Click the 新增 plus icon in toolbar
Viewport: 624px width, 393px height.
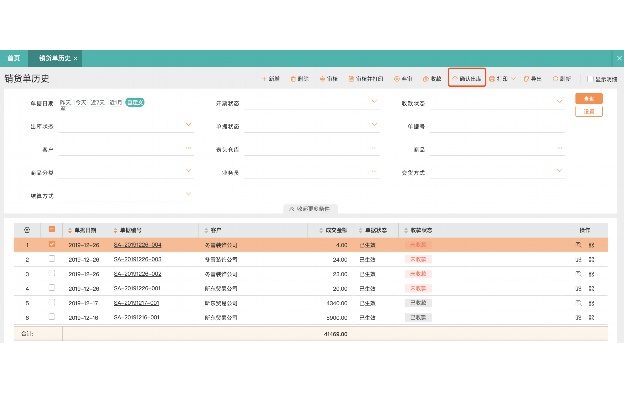(x=263, y=79)
